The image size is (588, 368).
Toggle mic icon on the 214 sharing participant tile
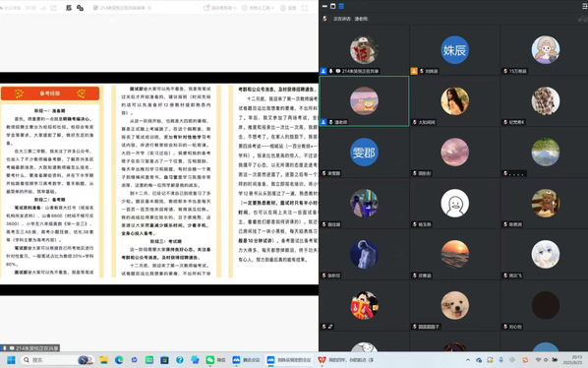tap(330, 71)
